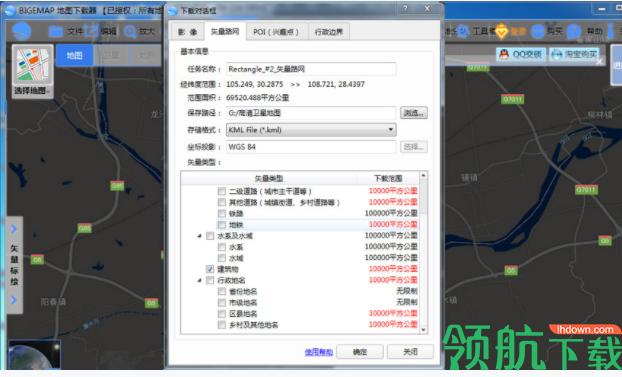Switch to 卫星 map layer button
The height and width of the screenshot is (377, 622).
[x=111, y=55]
